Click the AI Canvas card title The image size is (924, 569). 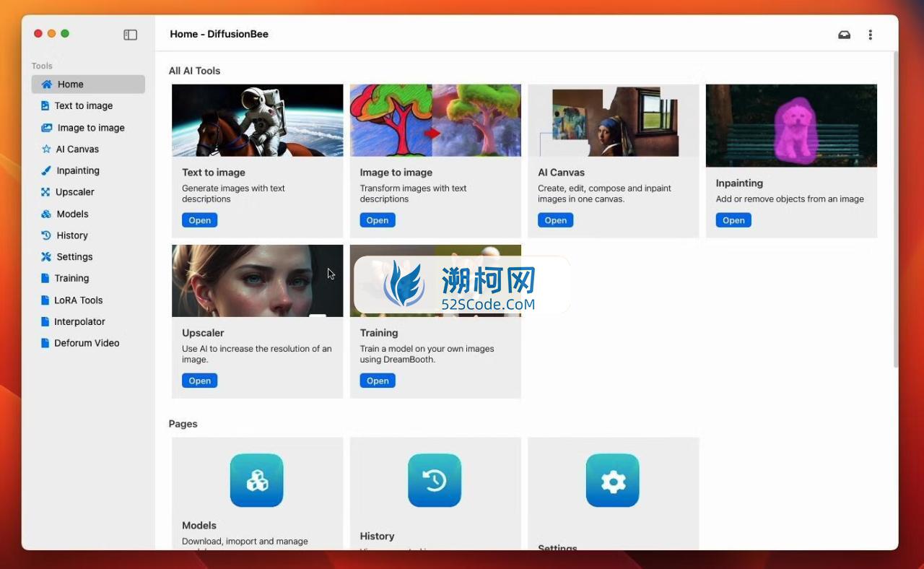click(562, 173)
